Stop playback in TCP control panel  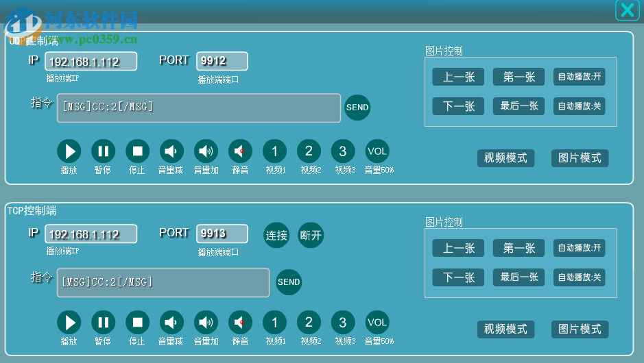[138, 323]
